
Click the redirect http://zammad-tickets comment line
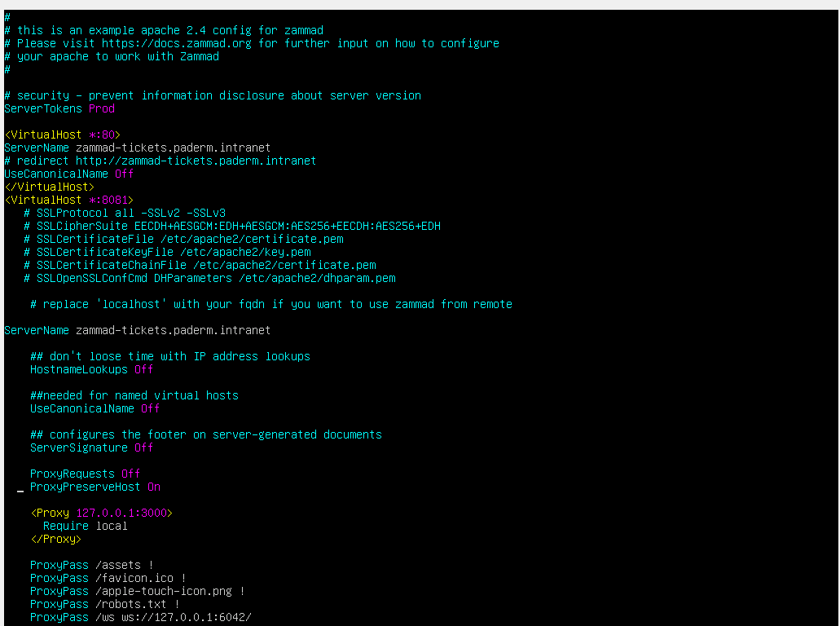161,161
